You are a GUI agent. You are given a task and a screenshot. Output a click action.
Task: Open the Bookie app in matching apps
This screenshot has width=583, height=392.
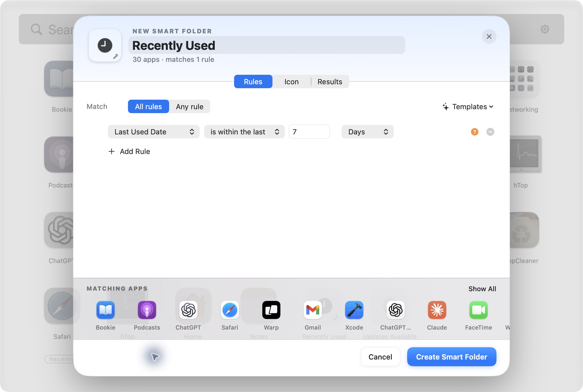[x=106, y=310]
